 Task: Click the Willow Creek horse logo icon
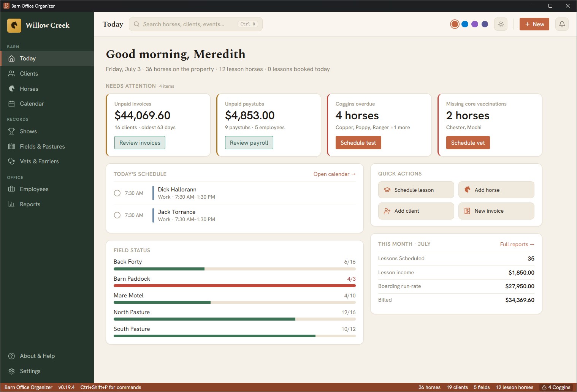[14, 25]
